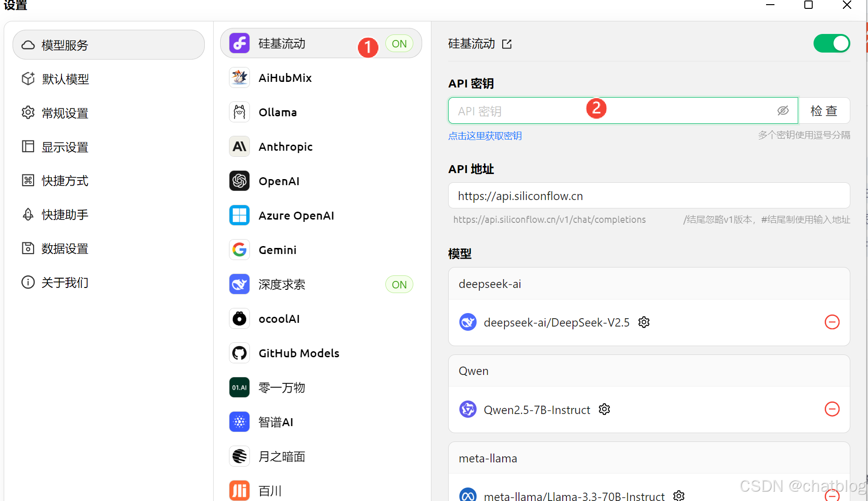The image size is (868, 501).
Task: Select the 百川 logo icon
Action: (x=239, y=491)
